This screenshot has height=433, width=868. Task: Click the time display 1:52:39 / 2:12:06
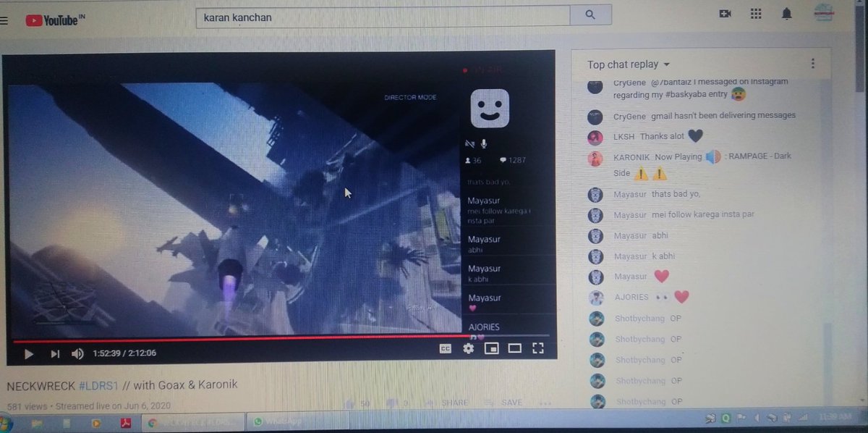[124, 353]
